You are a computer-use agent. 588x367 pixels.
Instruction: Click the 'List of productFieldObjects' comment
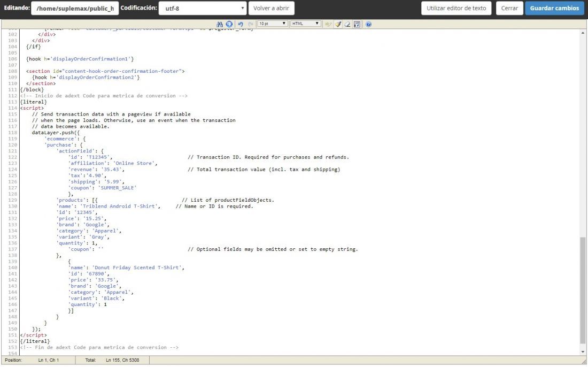pos(228,200)
